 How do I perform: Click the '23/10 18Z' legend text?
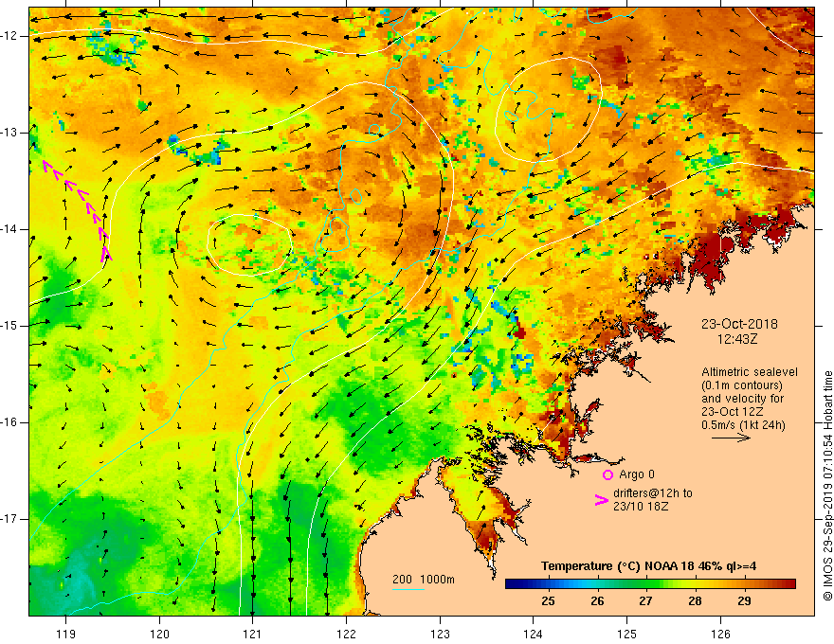click(641, 507)
